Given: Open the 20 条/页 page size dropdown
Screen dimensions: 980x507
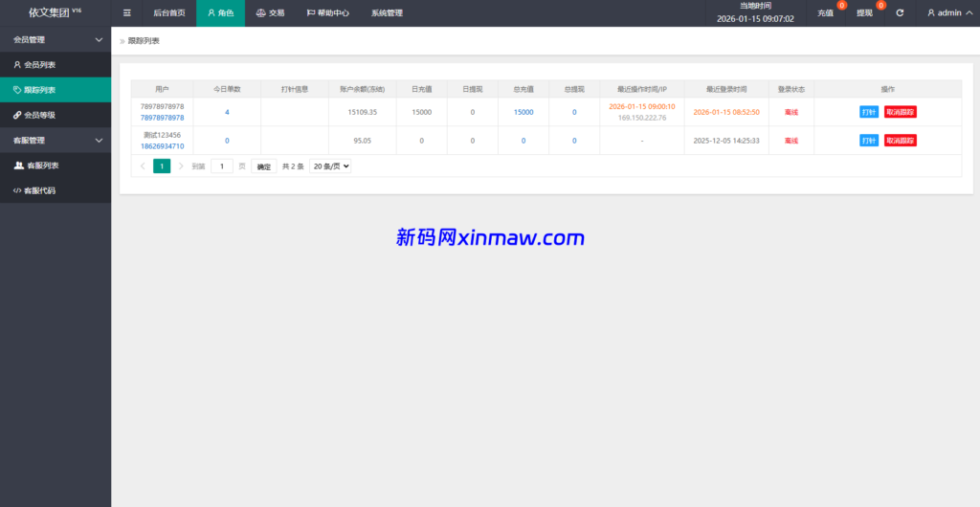Looking at the screenshot, I should [x=330, y=166].
